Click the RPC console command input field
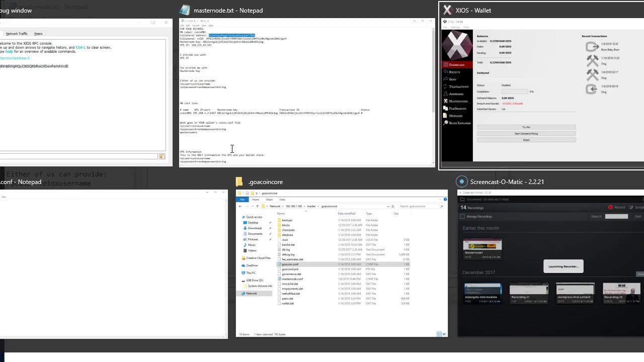The height and width of the screenshot is (362, 644). pos(79,157)
